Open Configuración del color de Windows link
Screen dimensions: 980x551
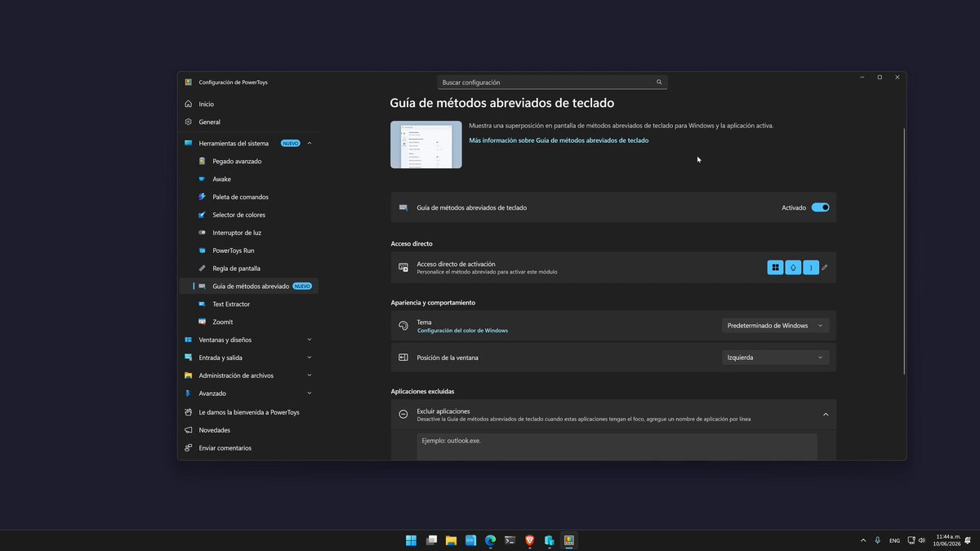(x=462, y=331)
